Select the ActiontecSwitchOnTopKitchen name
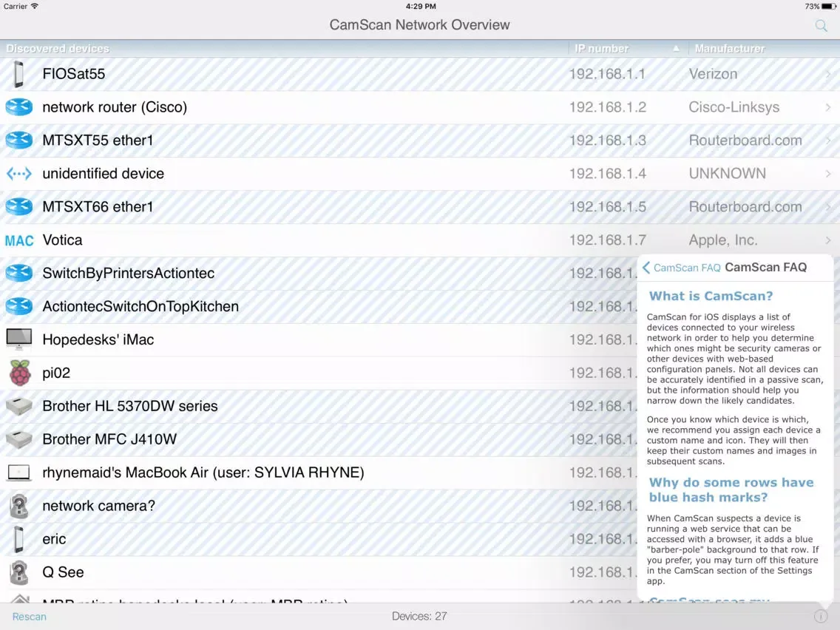 tap(141, 306)
